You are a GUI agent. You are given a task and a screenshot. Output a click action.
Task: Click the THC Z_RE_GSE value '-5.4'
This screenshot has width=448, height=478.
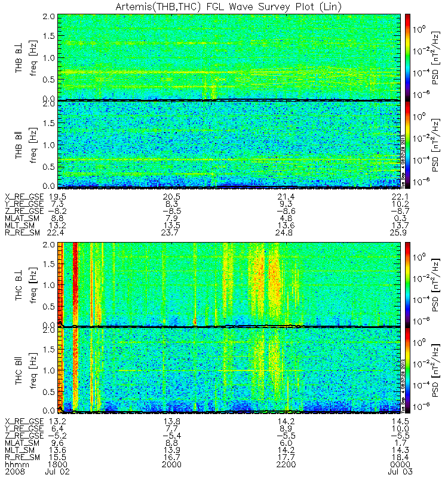[x=172, y=436]
